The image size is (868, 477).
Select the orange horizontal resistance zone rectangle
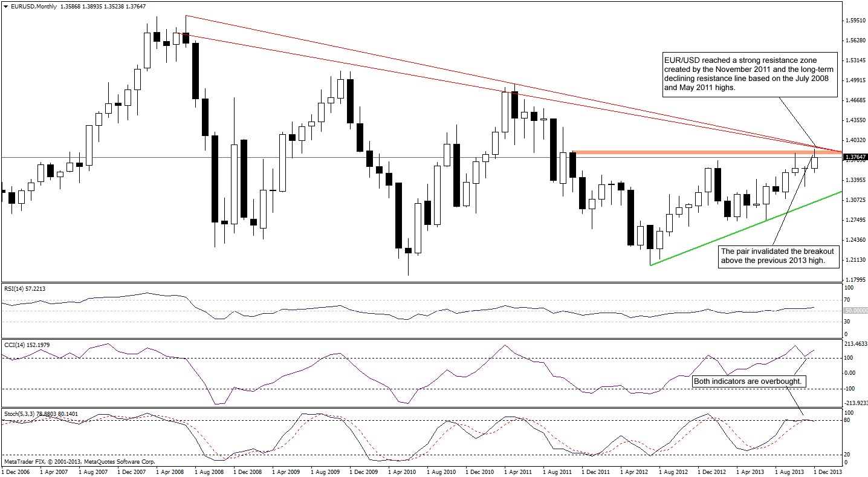[706, 152]
